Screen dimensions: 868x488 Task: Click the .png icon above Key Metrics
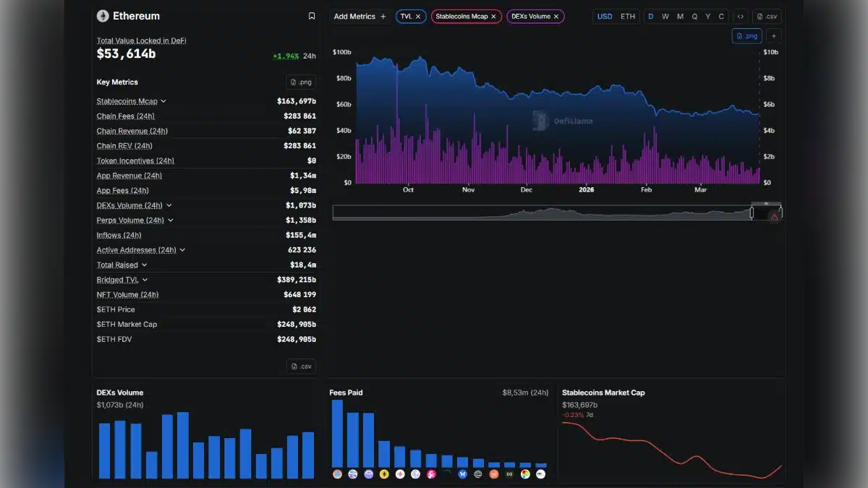[300, 82]
